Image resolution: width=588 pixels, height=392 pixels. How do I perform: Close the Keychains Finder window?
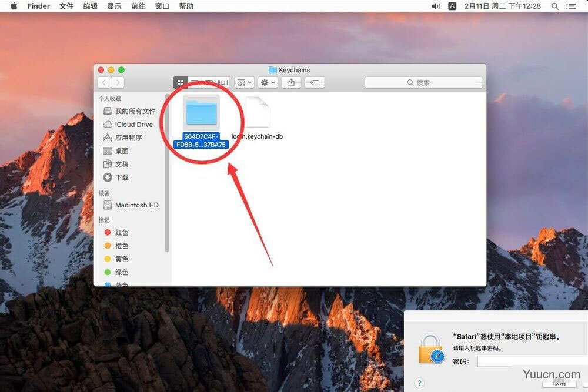click(101, 70)
